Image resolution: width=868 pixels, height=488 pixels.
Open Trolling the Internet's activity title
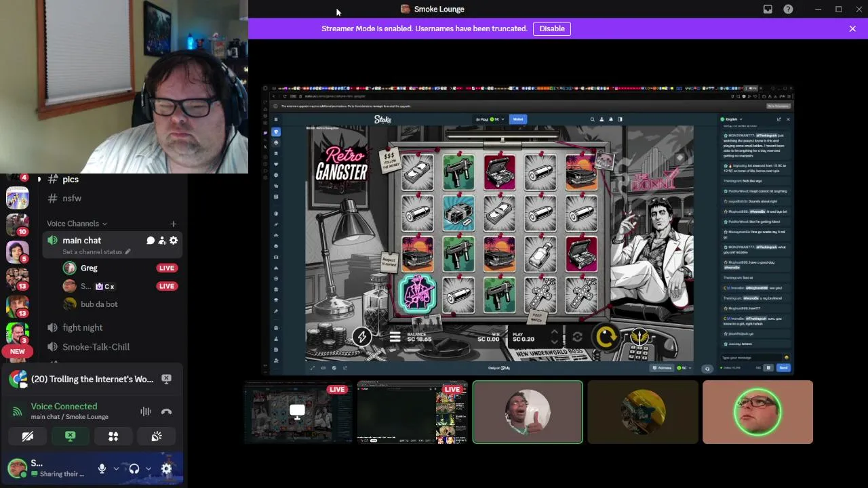click(x=92, y=379)
